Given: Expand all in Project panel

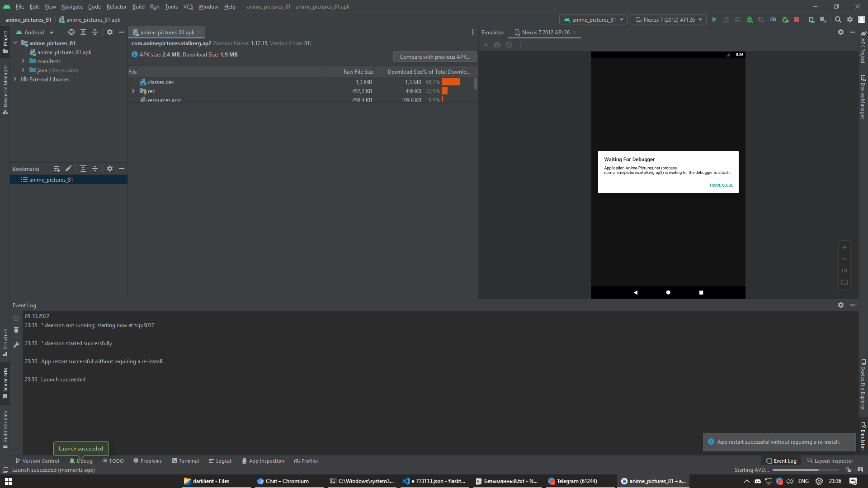Looking at the screenshot, I should pos(83,33).
